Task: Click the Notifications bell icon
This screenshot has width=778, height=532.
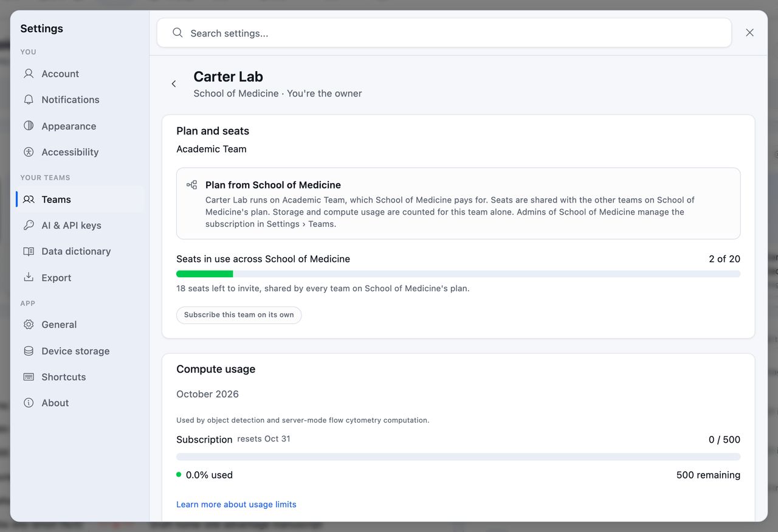Action: coord(29,100)
